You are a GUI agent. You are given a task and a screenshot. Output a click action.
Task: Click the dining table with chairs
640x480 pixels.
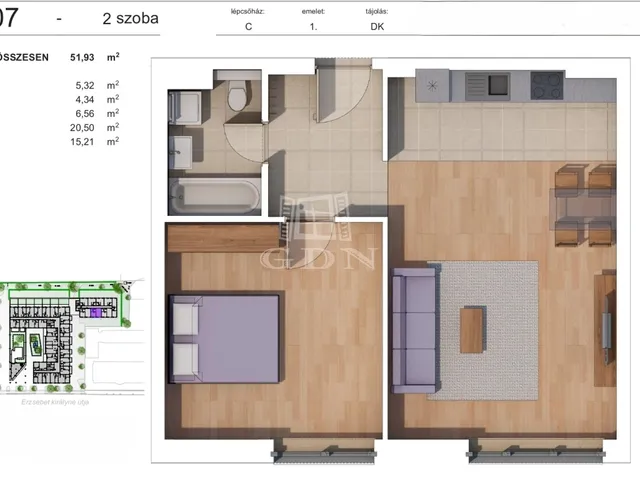[584, 205]
